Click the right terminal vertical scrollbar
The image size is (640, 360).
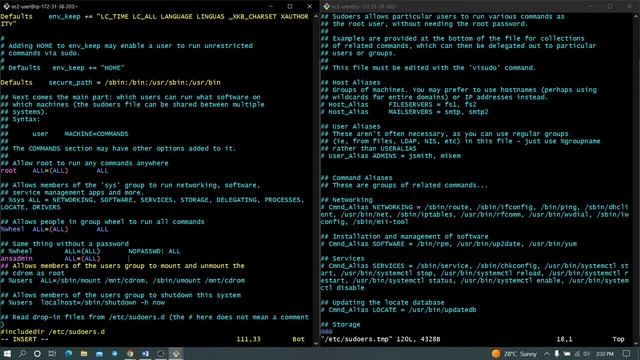pos(636,180)
